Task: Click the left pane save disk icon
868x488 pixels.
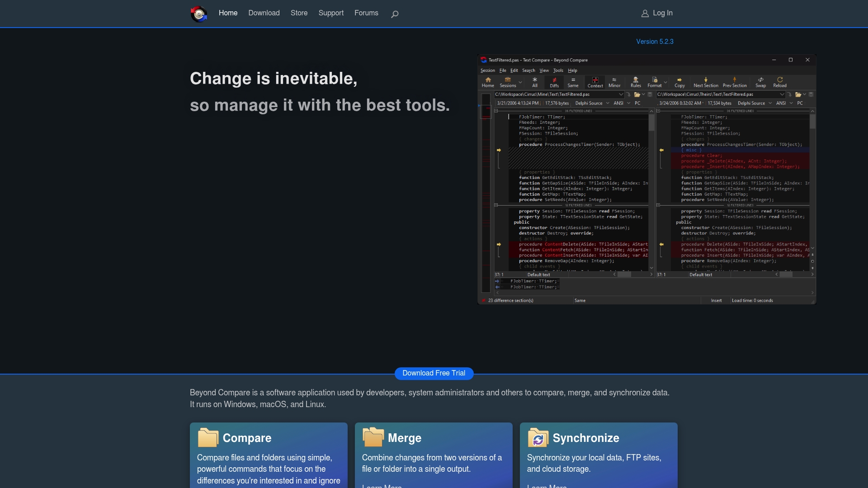Action: 650,94
